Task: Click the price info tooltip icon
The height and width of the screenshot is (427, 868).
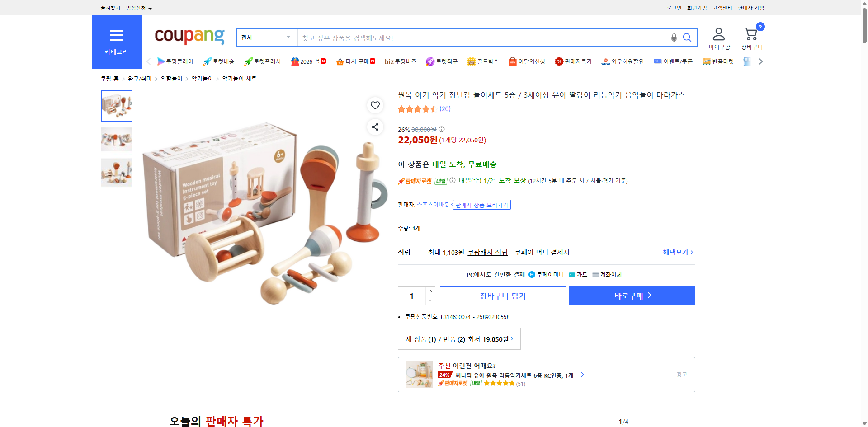Action: point(441,129)
